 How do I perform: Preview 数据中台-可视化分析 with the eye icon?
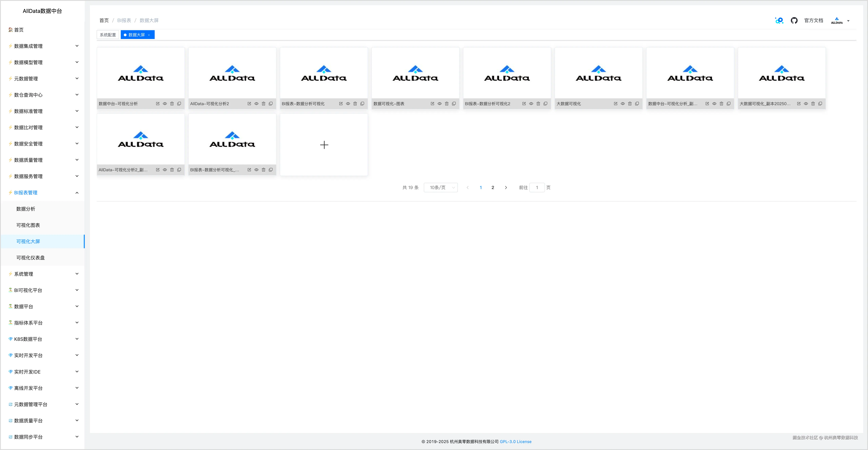point(165,104)
